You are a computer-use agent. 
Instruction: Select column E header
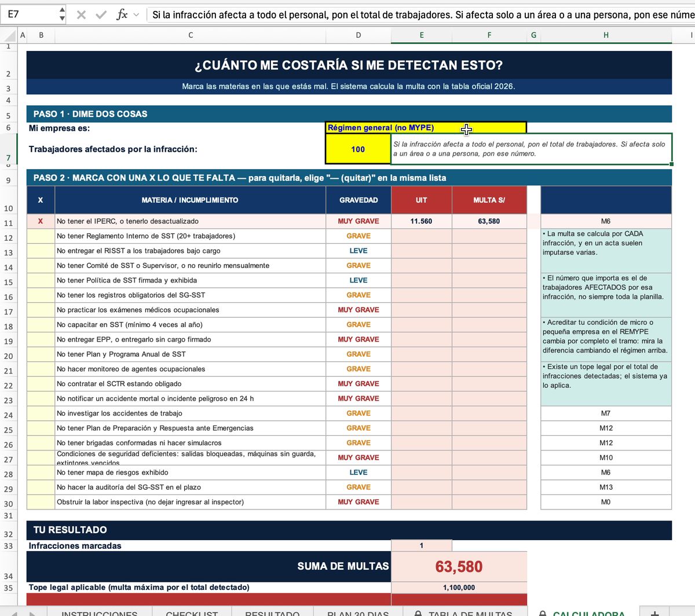[422, 35]
